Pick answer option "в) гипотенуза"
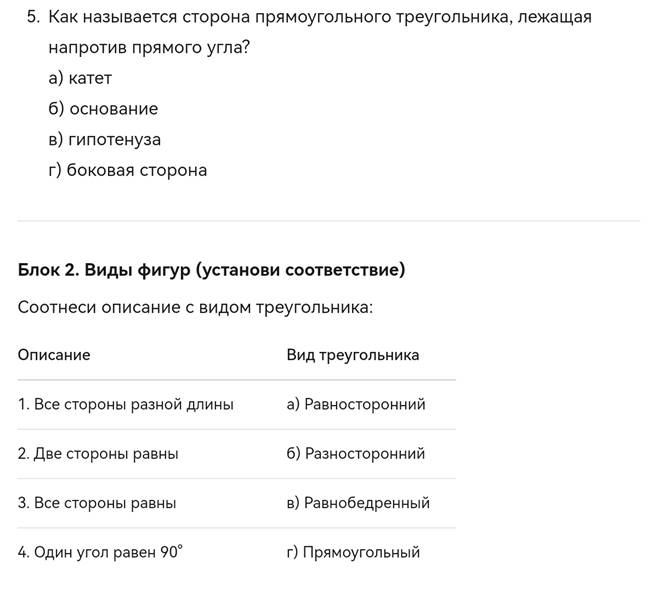The height and width of the screenshot is (609, 658). click(x=104, y=139)
